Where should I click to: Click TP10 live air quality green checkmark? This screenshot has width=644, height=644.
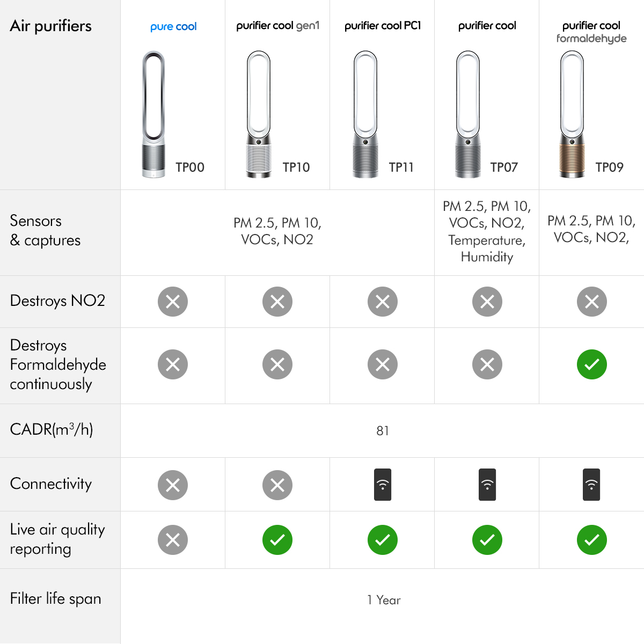pyautogui.click(x=277, y=540)
